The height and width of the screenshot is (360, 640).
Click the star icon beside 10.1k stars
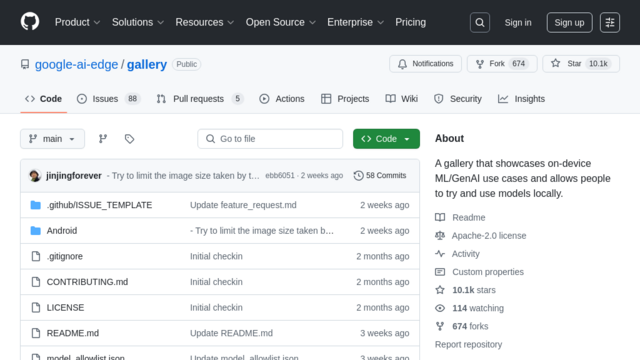(440, 290)
